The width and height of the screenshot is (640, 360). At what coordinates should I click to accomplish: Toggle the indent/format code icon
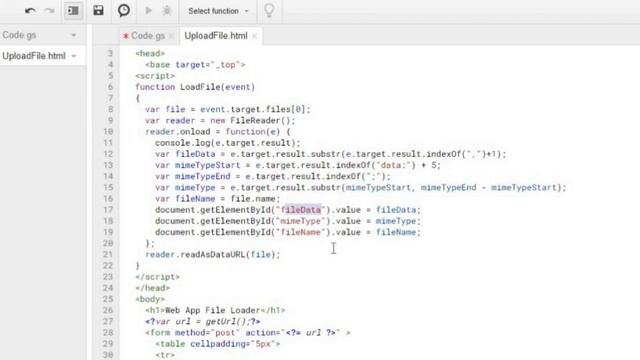point(73,11)
